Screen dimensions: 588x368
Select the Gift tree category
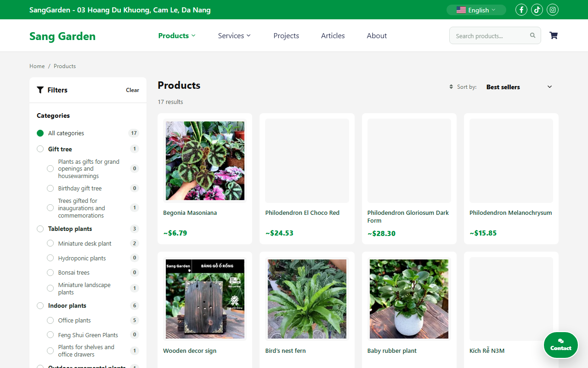pos(40,149)
